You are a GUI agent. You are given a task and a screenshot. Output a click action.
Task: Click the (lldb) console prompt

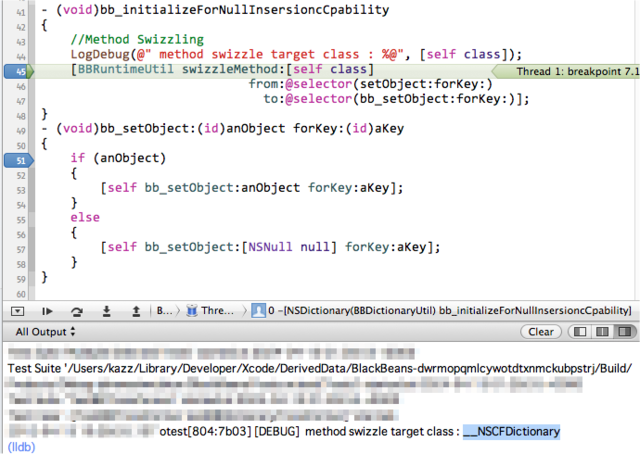point(21,447)
